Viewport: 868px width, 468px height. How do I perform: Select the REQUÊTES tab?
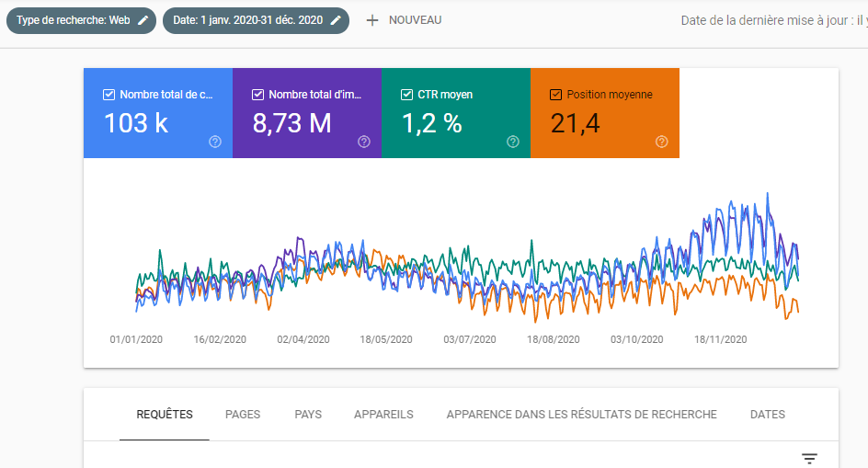165,415
